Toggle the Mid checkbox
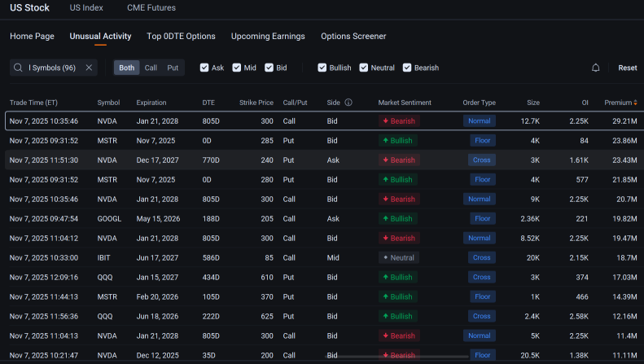 click(237, 68)
